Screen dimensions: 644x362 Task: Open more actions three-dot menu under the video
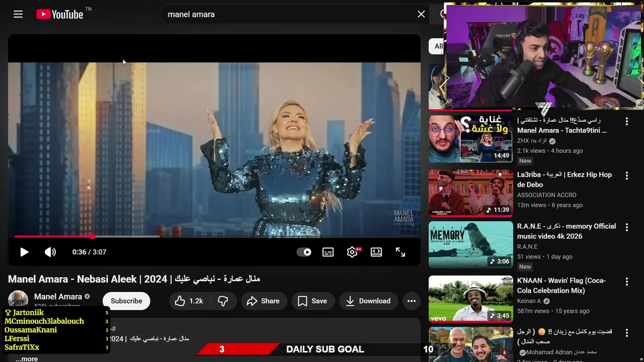point(412,301)
